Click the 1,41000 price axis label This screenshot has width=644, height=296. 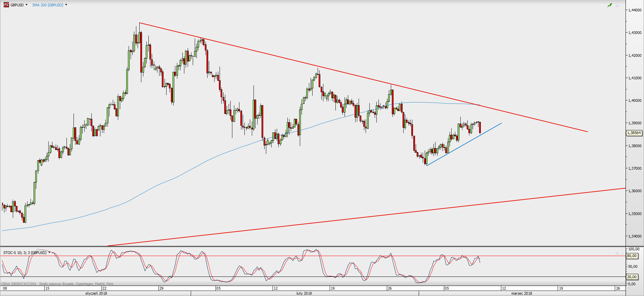[x=635, y=78]
